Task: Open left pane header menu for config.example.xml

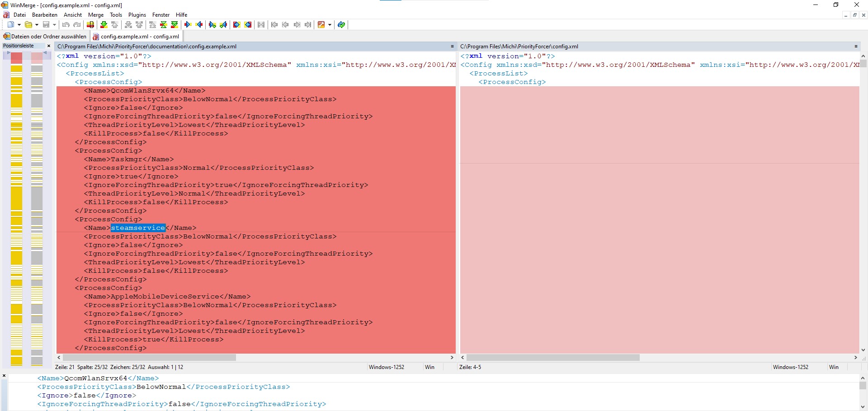Action: pos(452,47)
